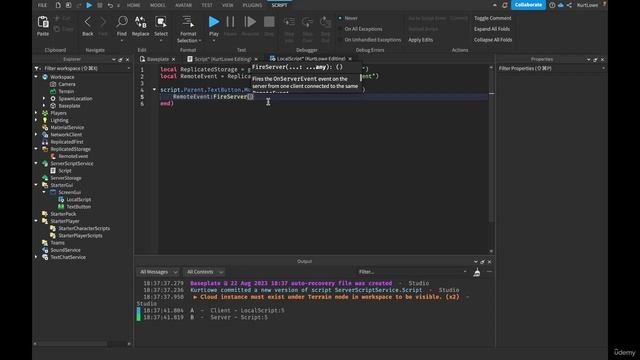Go Back in script navigation
Image resolution: width=640 pixels, height=360 pixels.
pos(88,22)
